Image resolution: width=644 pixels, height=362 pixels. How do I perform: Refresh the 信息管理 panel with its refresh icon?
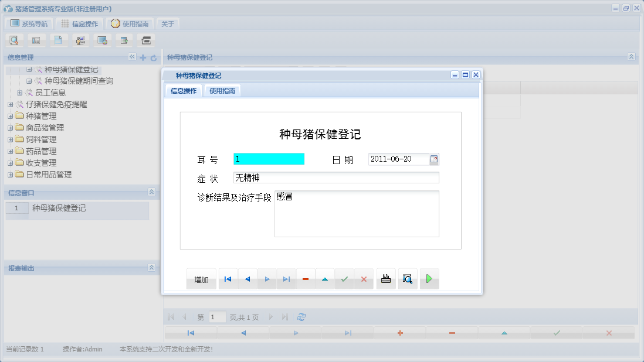coord(152,57)
